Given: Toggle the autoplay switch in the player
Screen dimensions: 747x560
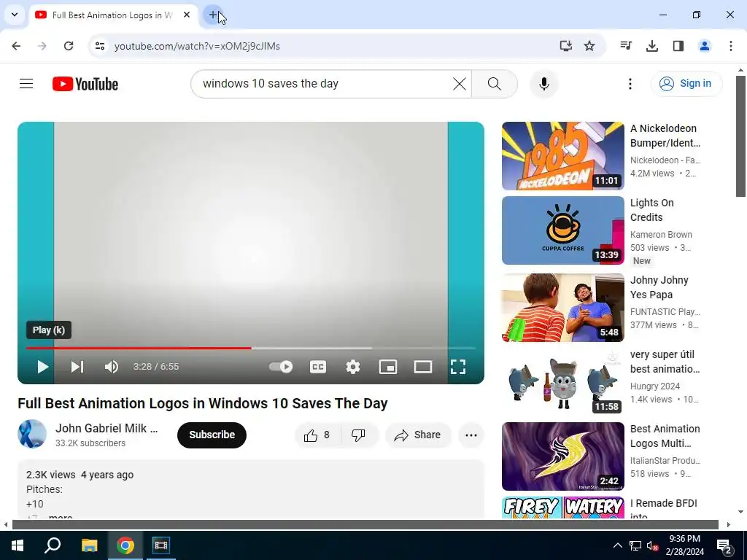Looking at the screenshot, I should 281,367.
